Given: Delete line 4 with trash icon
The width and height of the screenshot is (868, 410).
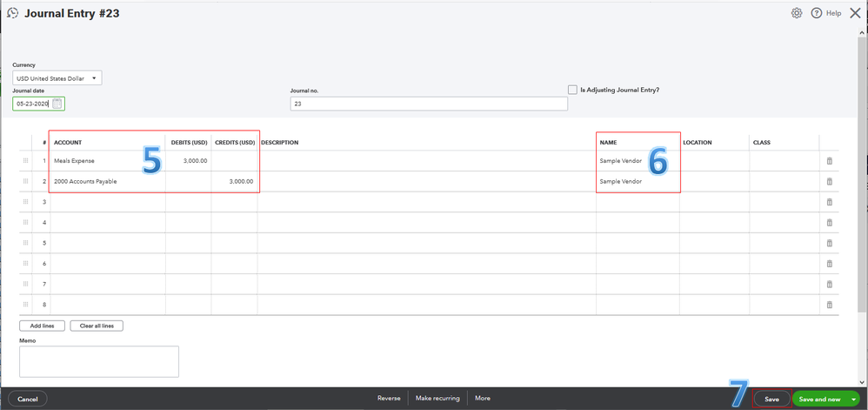Looking at the screenshot, I should [x=829, y=222].
